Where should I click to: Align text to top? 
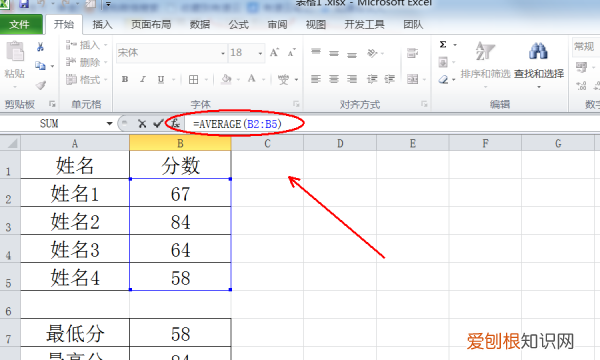(x=316, y=52)
